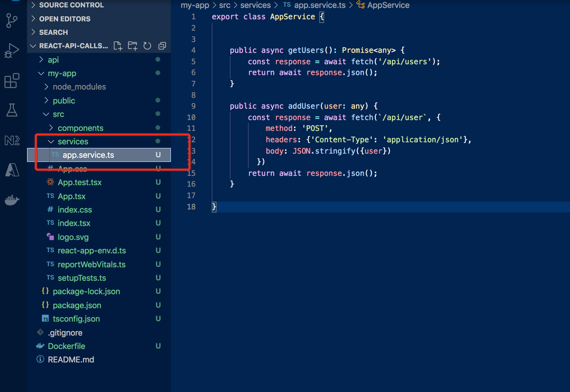Click line number 10 in the editor gutter
The image size is (570, 392).
pyautogui.click(x=192, y=117)
